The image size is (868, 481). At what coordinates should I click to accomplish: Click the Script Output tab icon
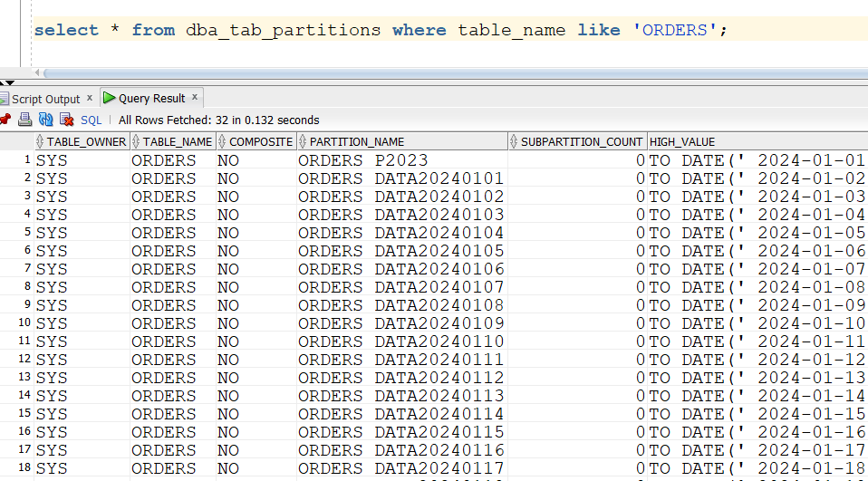(x=5, y=99)
